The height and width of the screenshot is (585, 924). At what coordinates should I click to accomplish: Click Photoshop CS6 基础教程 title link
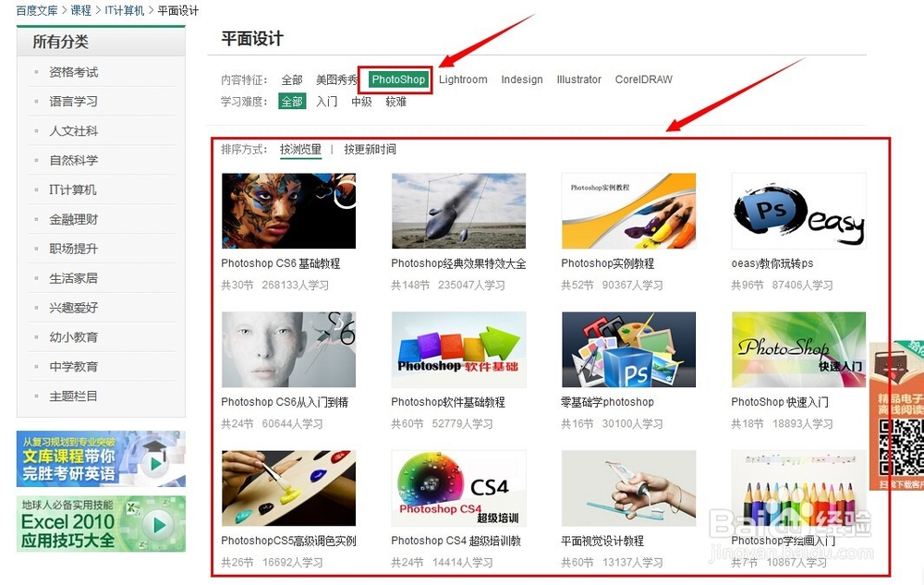pyautogui.click(x=281, y=263)
